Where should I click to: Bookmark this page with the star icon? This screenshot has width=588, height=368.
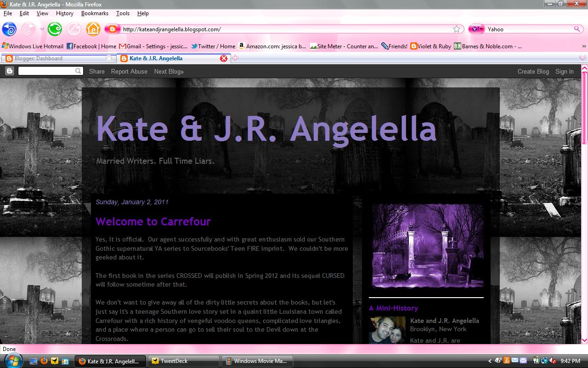[x=456, y=29]
